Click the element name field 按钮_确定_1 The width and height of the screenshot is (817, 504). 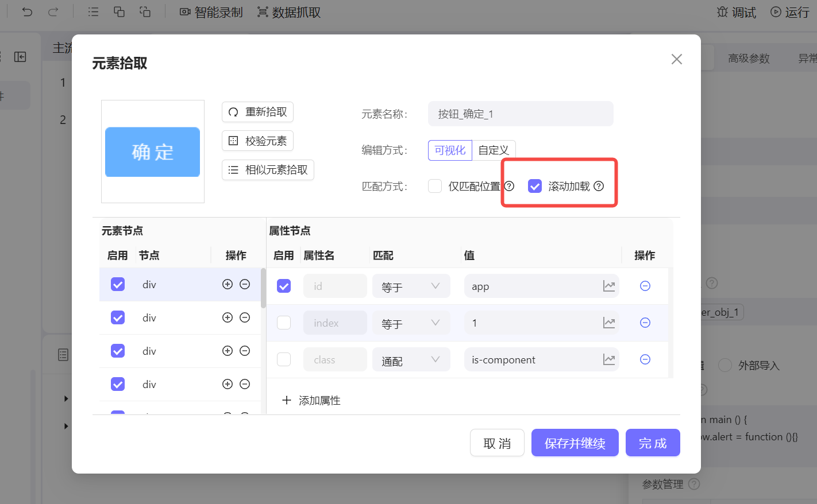click(521, 114)
